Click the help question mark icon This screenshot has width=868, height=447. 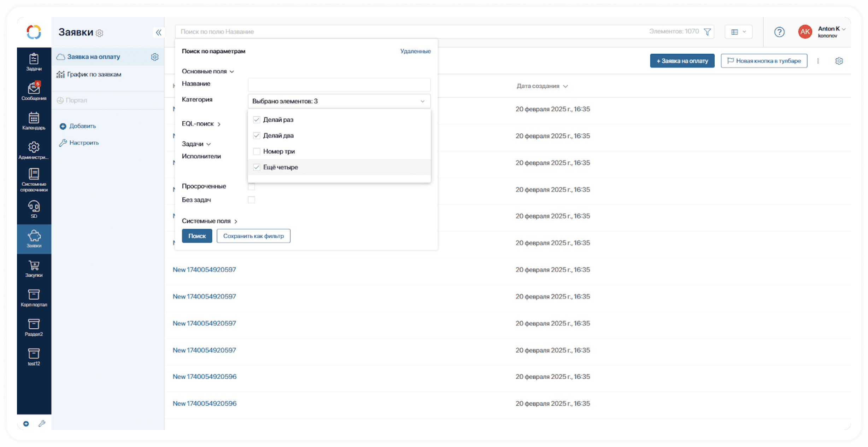779,32
